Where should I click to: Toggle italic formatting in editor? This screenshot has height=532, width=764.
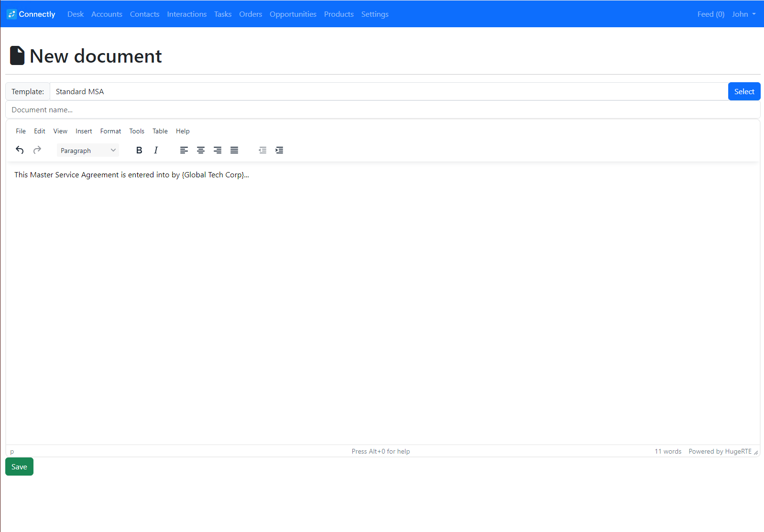[x=156, y=150]
